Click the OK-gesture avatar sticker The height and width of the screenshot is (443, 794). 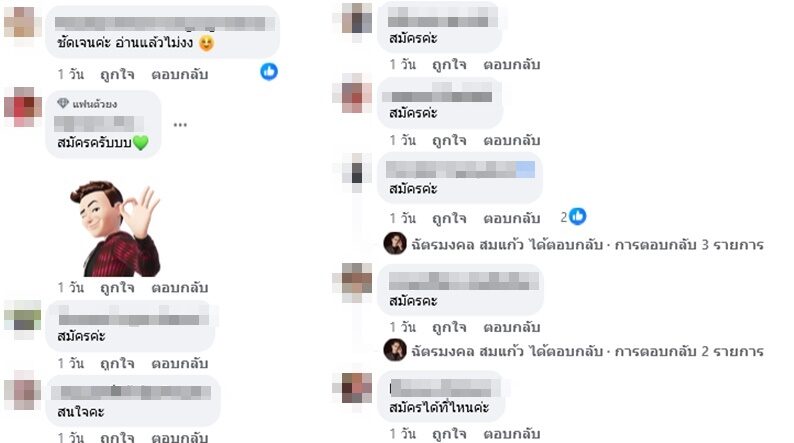click(115, 228)
